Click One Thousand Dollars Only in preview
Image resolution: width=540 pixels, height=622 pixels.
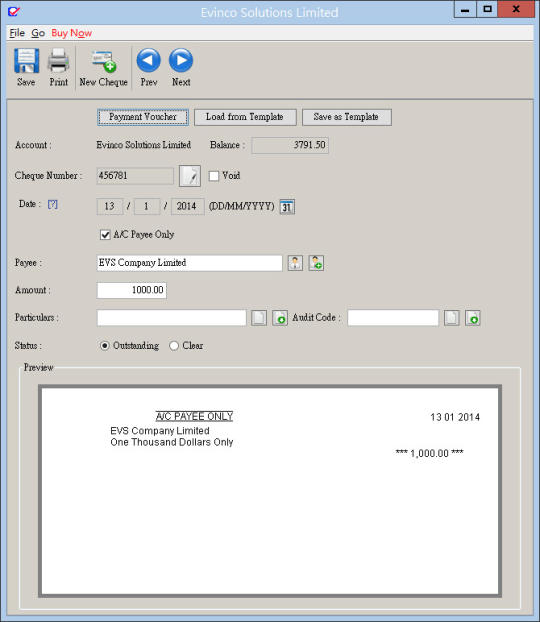tap(171, 442)
